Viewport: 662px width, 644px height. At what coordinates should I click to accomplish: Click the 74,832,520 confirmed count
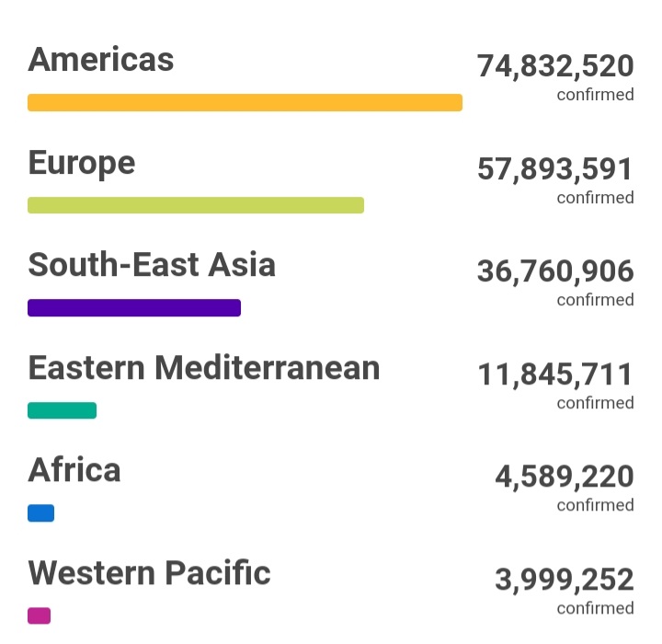point(555,67)
